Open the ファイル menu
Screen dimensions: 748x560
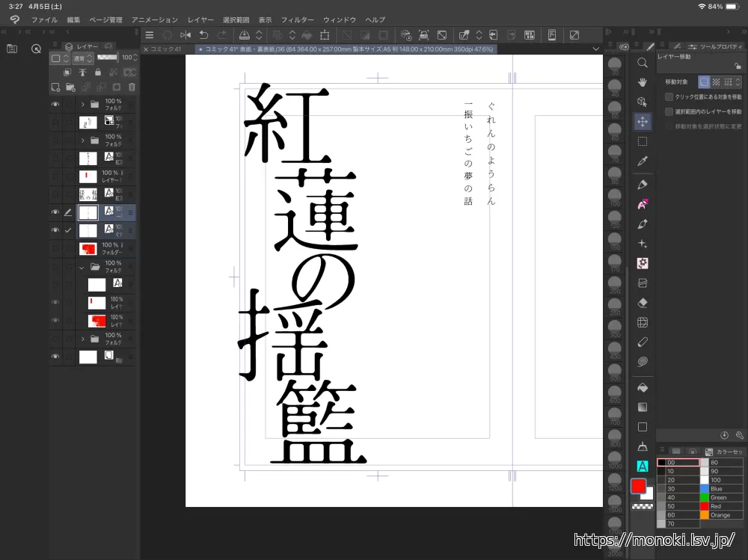[x=44, y=19]
